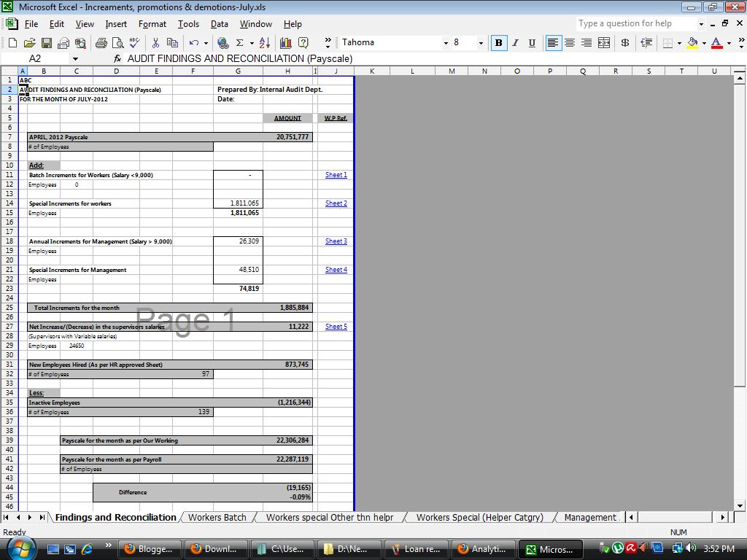Open the Chart Wizard icon
Viewport: 747px width, 560px height.
pos(285,43)
